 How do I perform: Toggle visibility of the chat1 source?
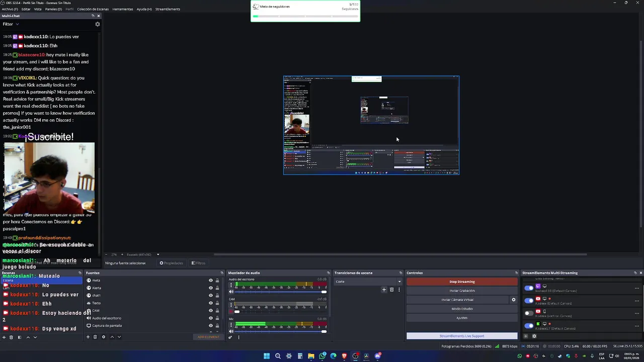coord(211,296)
